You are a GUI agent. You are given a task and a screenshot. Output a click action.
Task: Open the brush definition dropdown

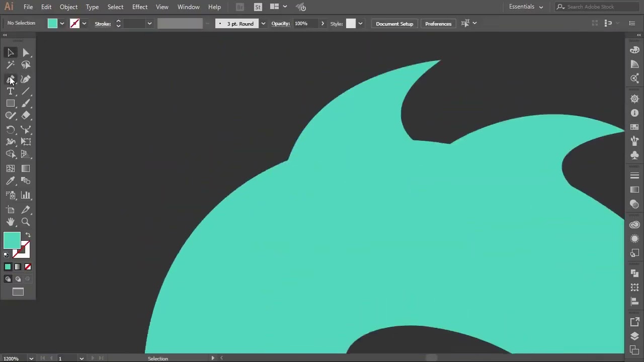(x=263, y=24)
